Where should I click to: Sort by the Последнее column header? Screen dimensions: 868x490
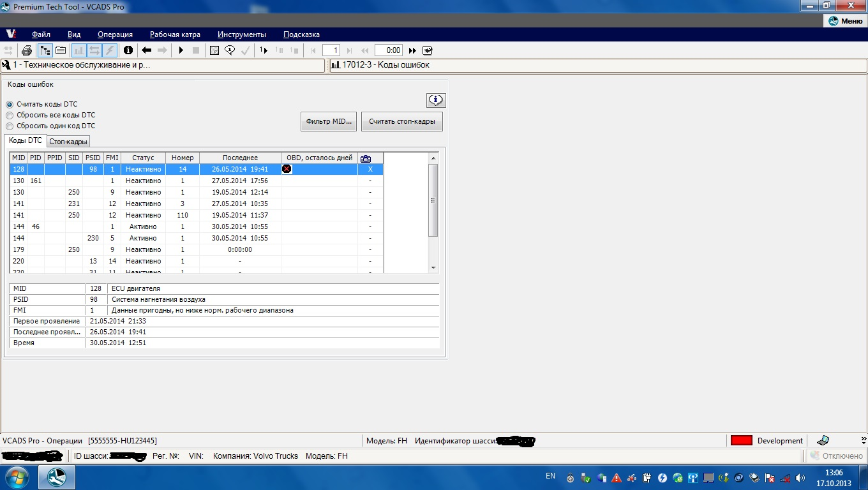pos(240,158)
